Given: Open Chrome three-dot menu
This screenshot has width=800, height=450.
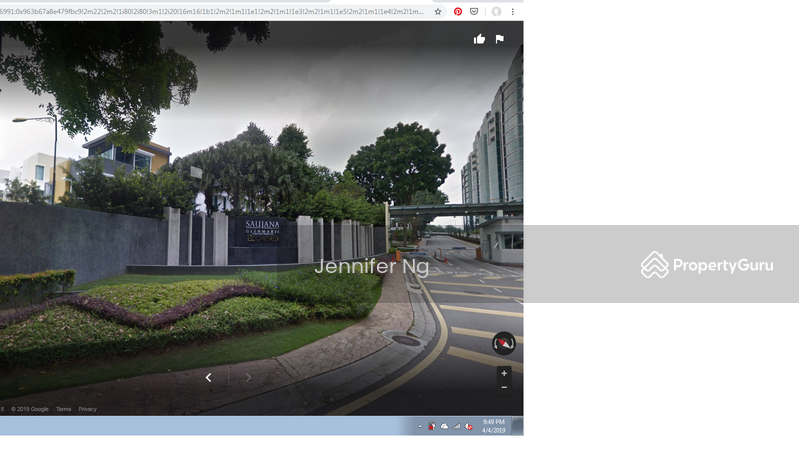Looking at the screenshot, I should [x=513, y=12].
